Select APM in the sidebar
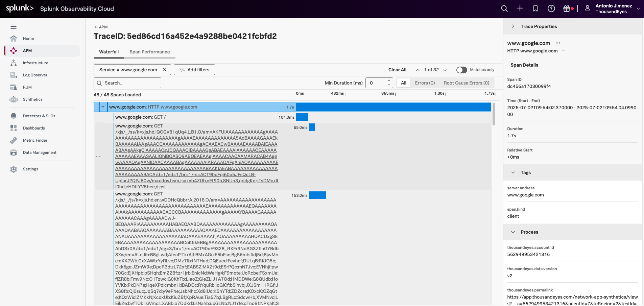644x306 pixels. point(42,51)
